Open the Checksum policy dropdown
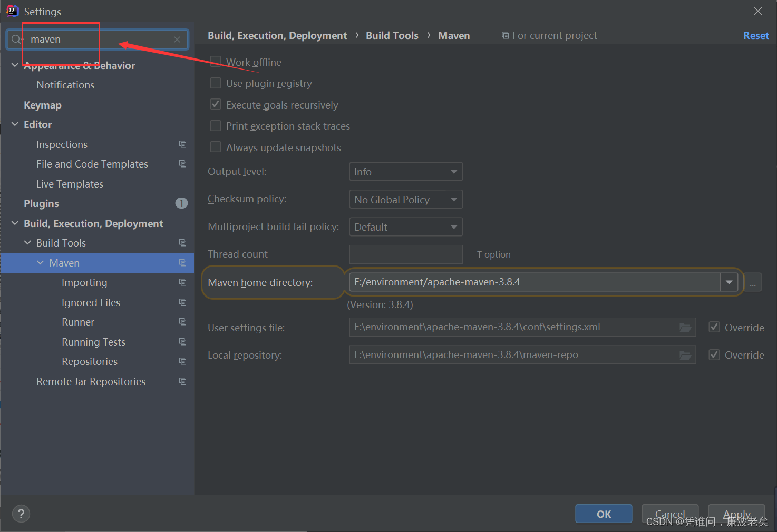The image size is (777, 532). (x=406, y=200)
